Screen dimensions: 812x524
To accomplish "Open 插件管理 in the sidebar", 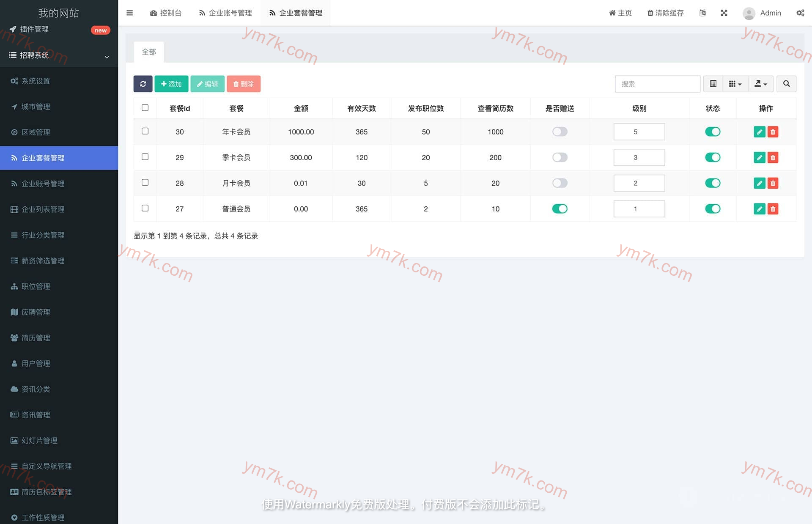I will click(x=59, y=29).
